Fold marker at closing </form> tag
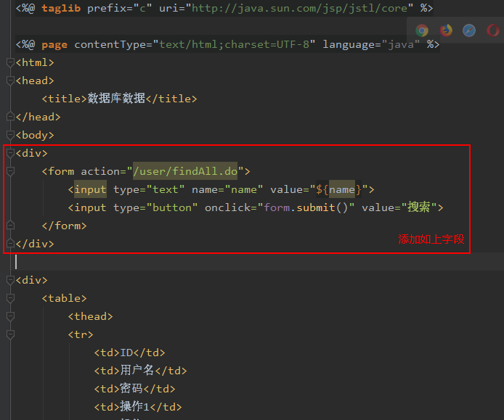Screen dimensions: 504x420 pyautogui.click(x=10, y=226)
